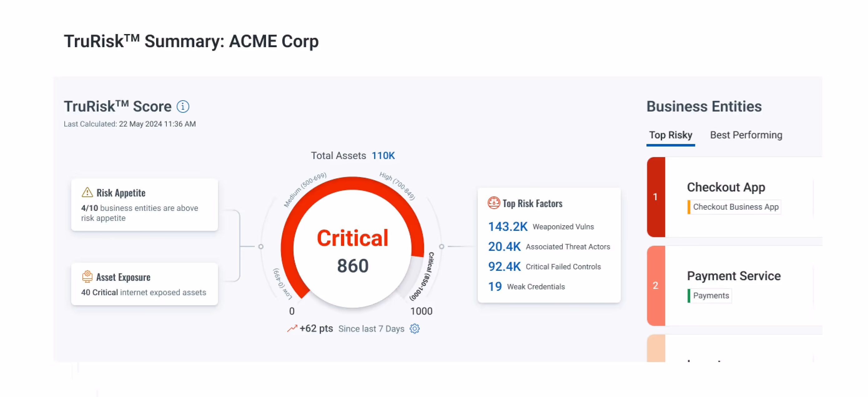Click the Risk Appetite warning icon

point(87,192)
